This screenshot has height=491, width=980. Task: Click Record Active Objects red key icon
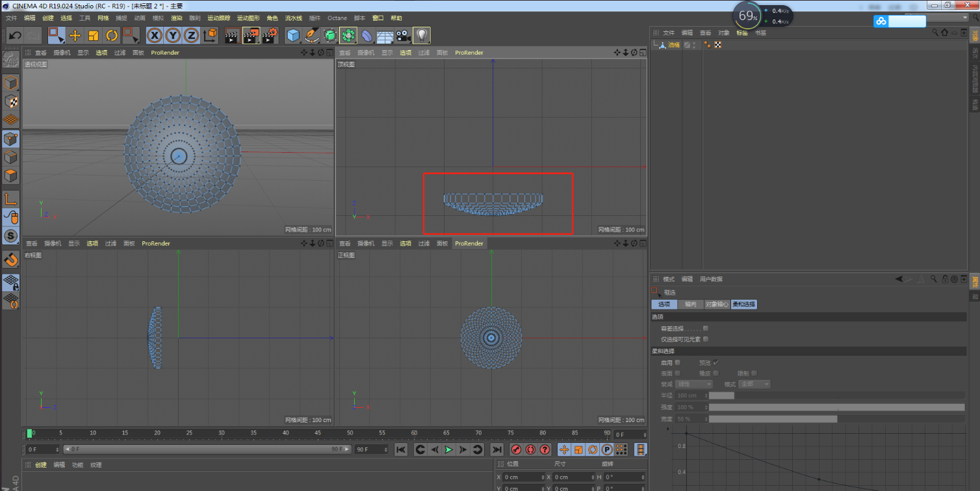pyautogui.click(x=516, y=449)
